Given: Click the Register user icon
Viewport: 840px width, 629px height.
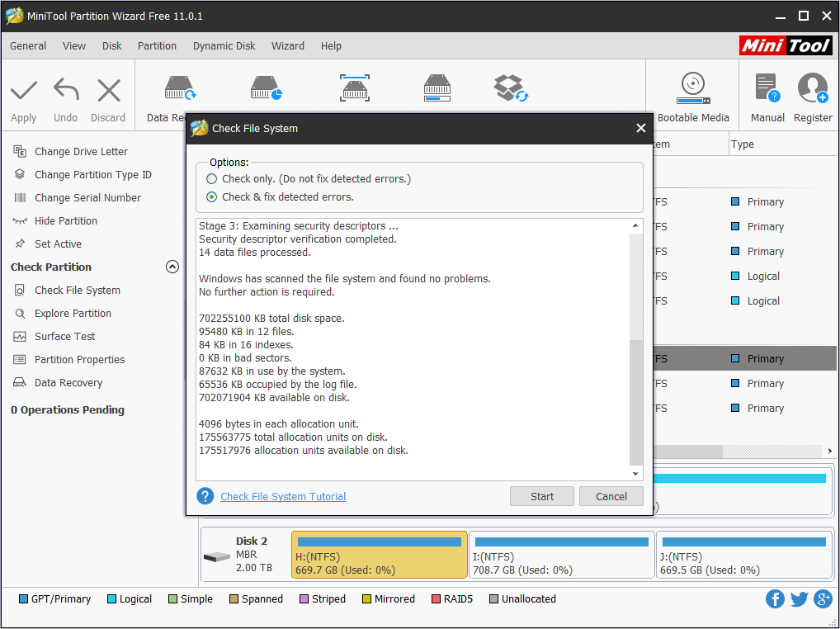Looking at the screenshot, I should [x=813, y=87].
